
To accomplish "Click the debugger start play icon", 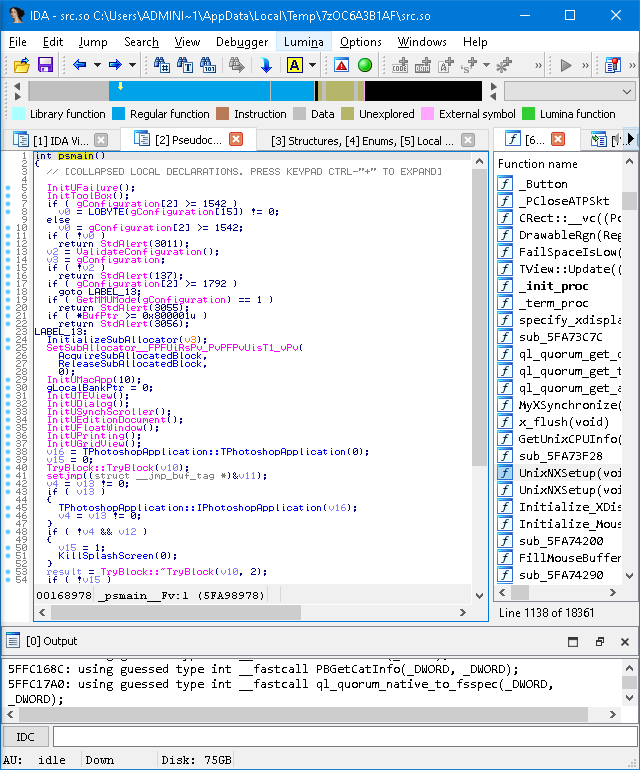I will coord(566,65).
